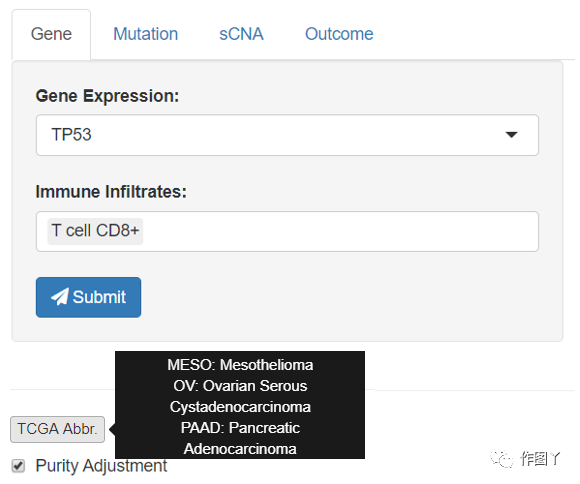Click the Immune Infiltrates label

[111, 192]
